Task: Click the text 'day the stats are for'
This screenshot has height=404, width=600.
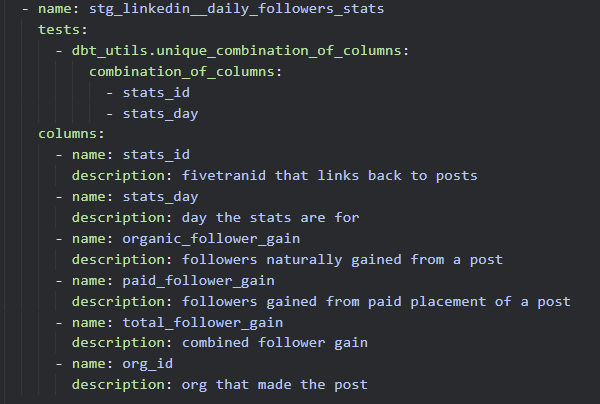Action: click(270, 217)
